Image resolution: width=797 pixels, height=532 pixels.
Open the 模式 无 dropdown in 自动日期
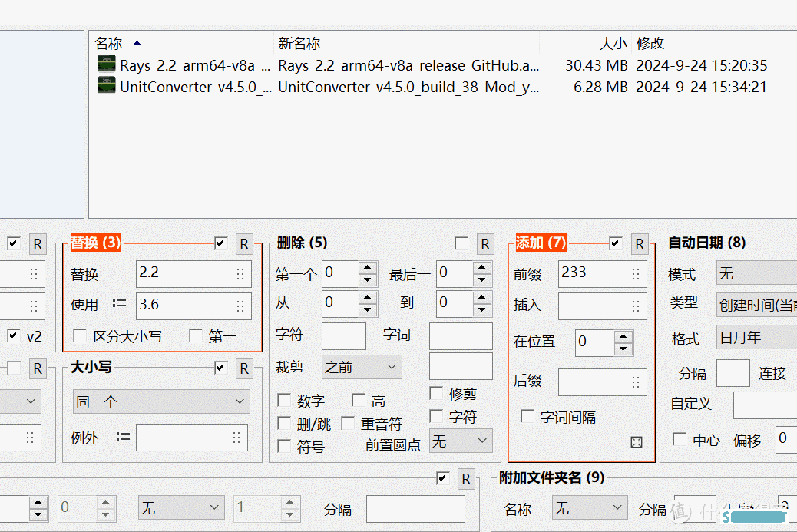tap(757, 273)
